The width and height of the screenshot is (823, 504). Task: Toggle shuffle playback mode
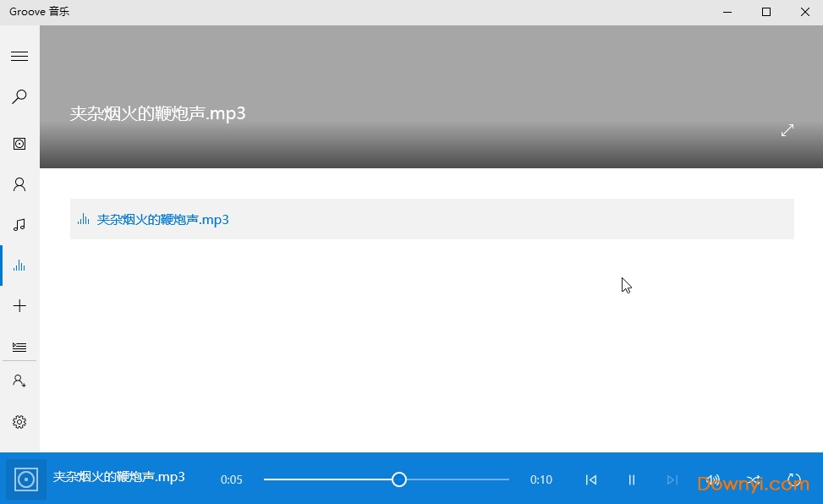(x=753, y=479)
